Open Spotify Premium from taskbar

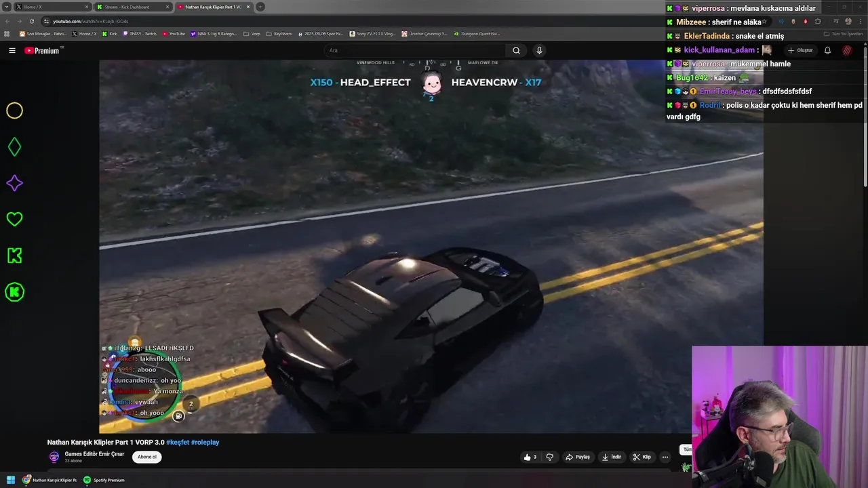coord(104,480)
